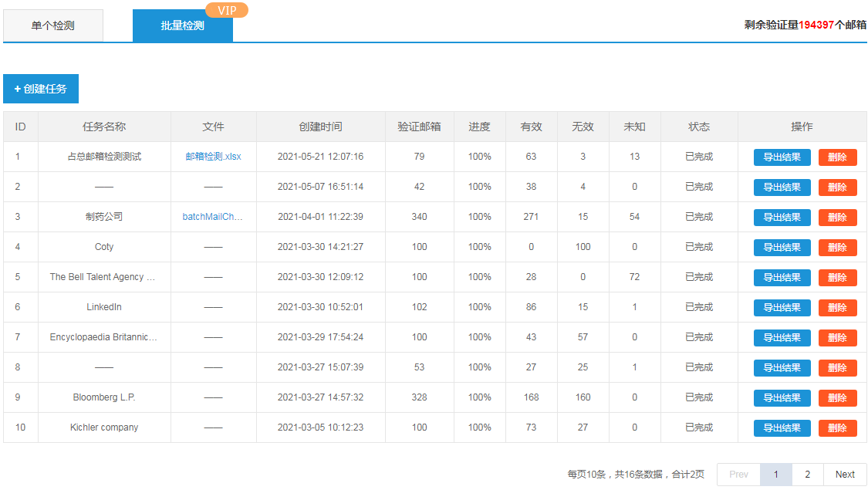The height and width of the screenshot is (490, 868).
Task: Delete the 制药公司 task
Action: click(838, 217)
